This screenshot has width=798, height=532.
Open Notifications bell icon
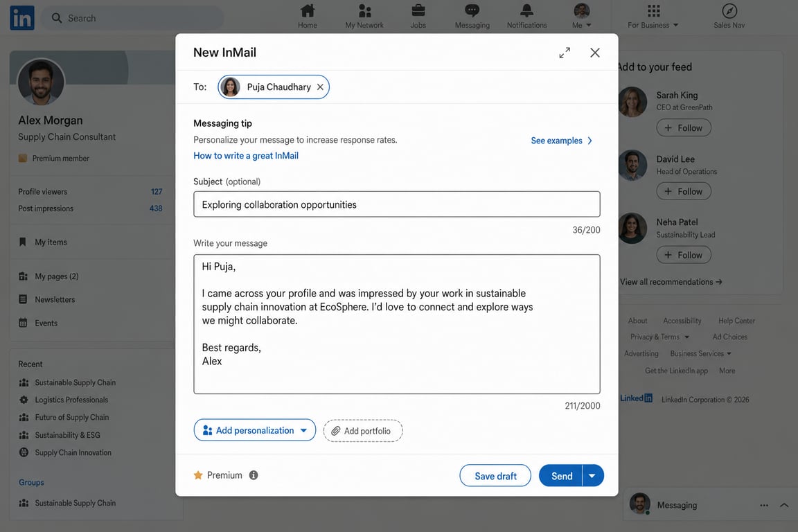pyautogui.click(x=526, y=10)
